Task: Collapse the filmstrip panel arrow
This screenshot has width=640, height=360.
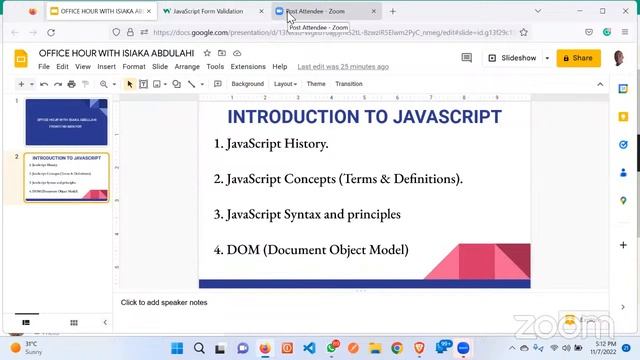Action: click(105, 322)
